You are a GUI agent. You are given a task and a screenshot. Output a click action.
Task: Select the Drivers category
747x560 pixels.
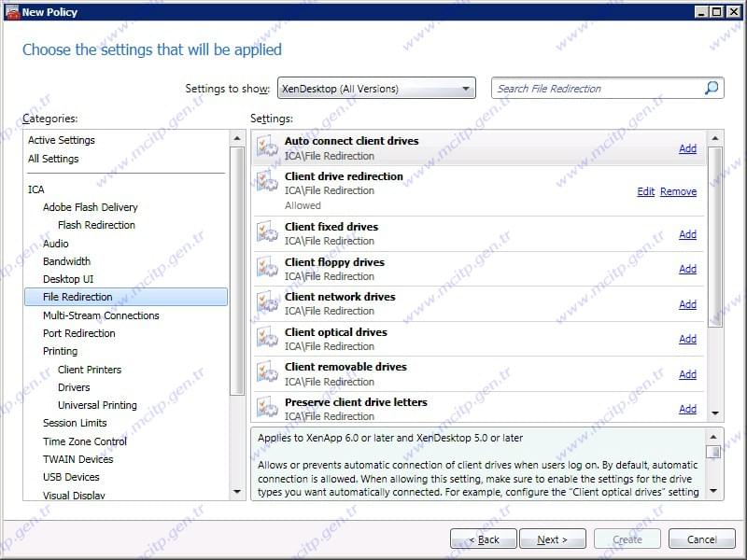(74, 387)
